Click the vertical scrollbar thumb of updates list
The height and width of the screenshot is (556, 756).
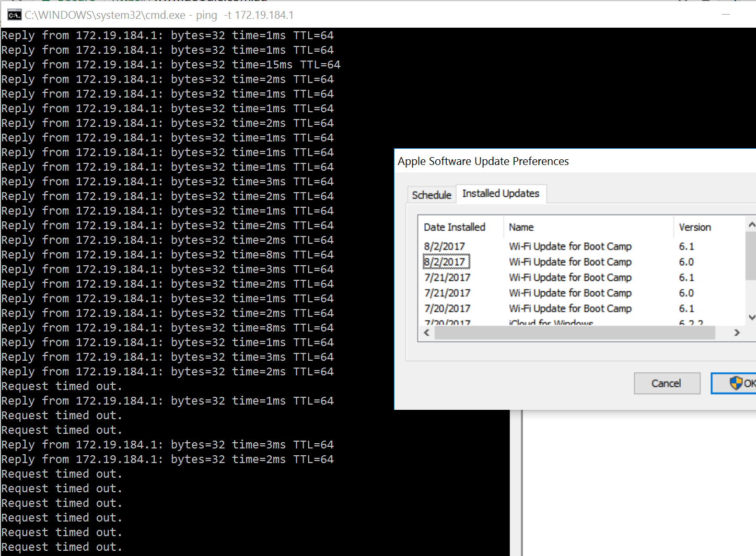pos(751,256)
